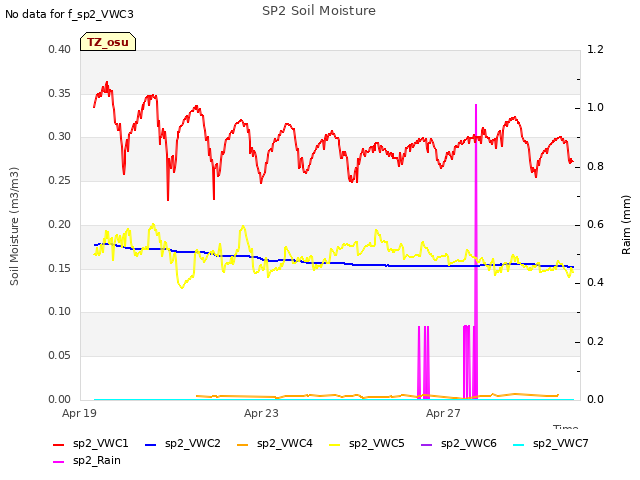The width and height of the screenshot is (640, 480).
Task: Click the cyan sp2_VWC7 legend color marker
Action: click(x=519, y=445)
